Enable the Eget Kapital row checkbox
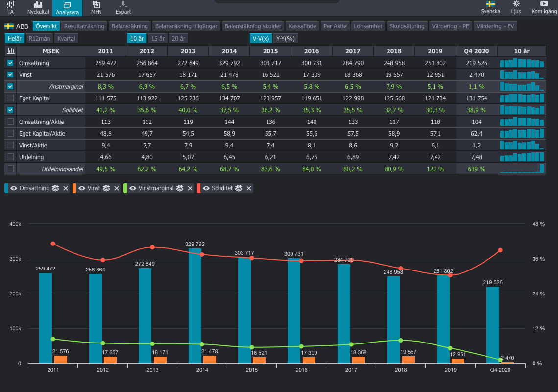This screenshot has height=392, width=558. pyautogui.click(x=11, y=98)
